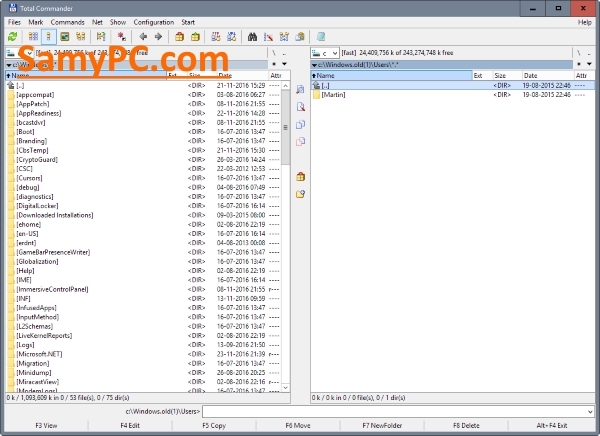Screen dimensions: 600x436
Task: Open the Show menu
Action: click(118, 22)
